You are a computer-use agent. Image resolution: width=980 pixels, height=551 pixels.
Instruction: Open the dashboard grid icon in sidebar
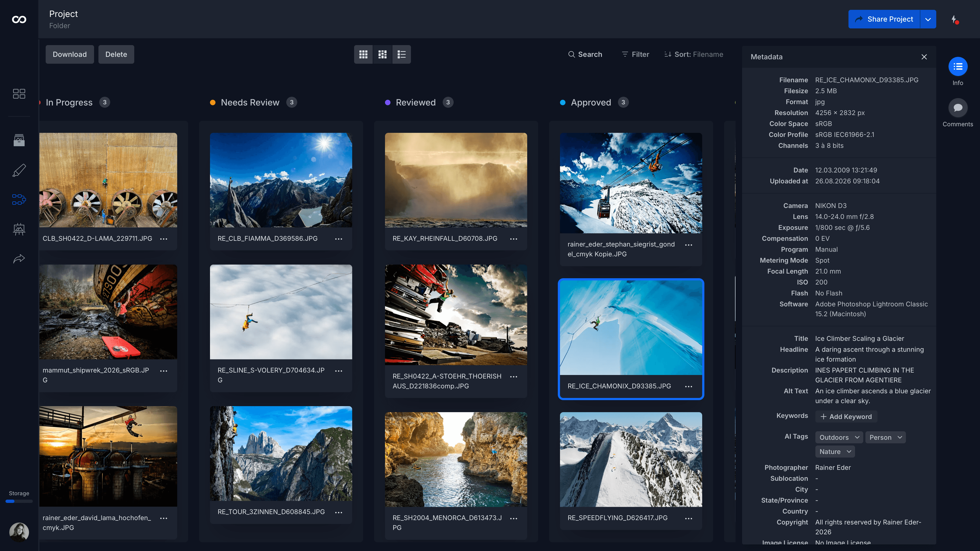click(19, 93)
